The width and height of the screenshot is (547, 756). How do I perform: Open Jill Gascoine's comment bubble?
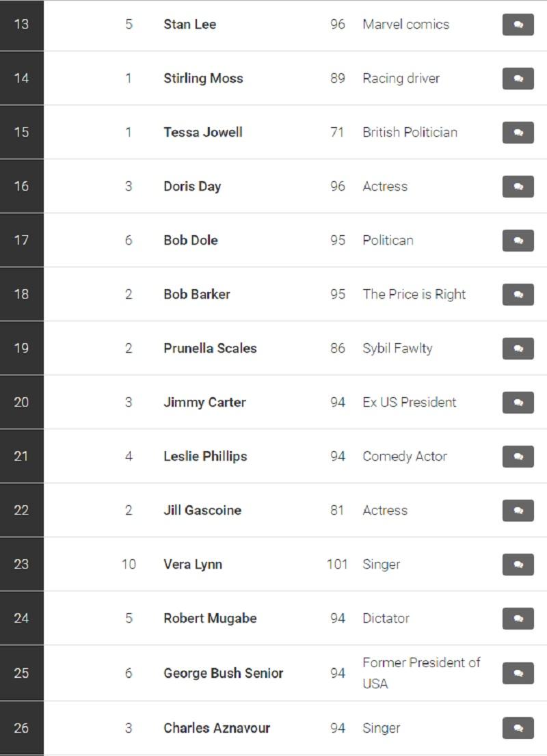(x=518, y=511)
